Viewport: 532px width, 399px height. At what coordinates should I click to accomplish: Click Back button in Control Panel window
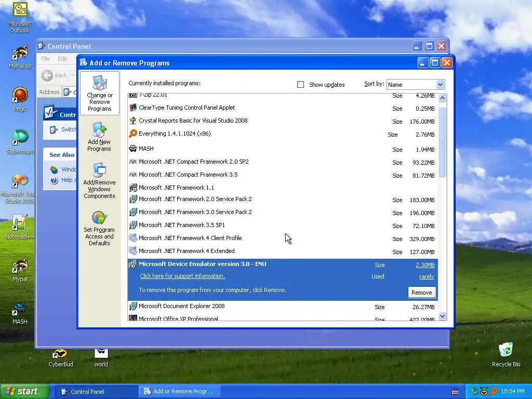point(55,75)
